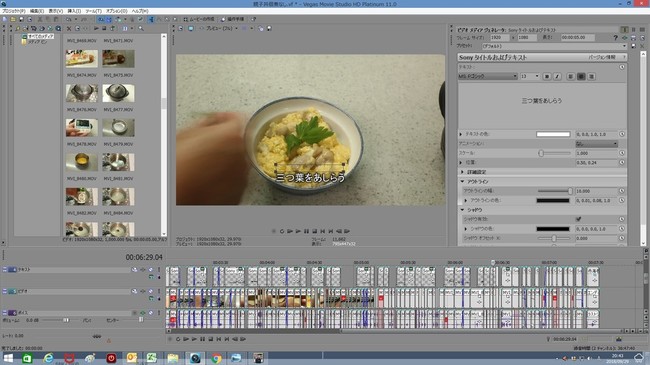Open the プロジェクト(P) menu
This screenshot has width=650, height=365.
14,11
